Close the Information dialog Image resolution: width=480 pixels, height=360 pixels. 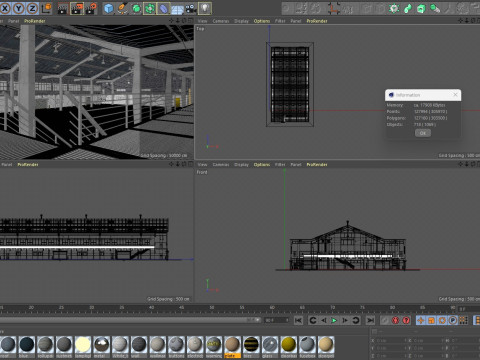(x=455, y=95)
